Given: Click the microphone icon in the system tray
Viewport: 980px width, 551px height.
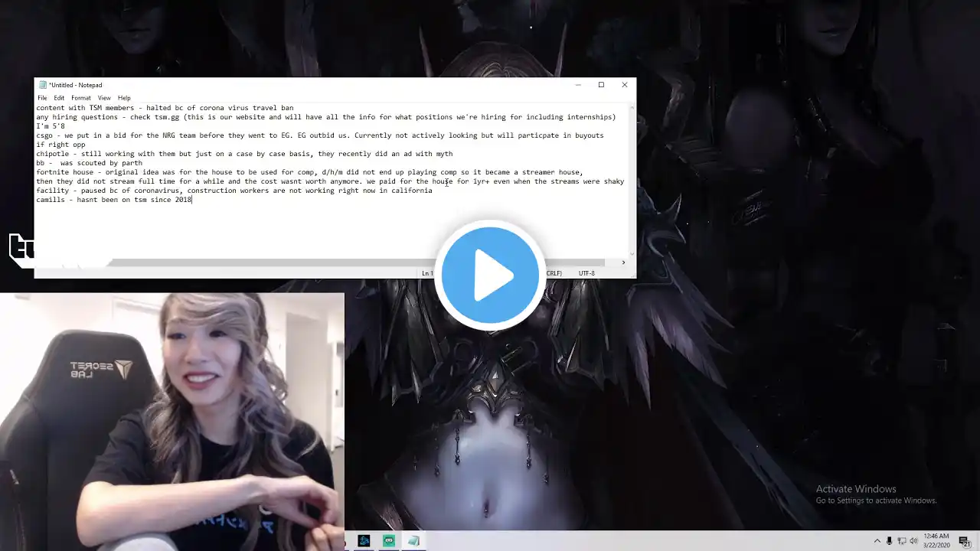Looking at the screenshot, I should tap(889, 541).
